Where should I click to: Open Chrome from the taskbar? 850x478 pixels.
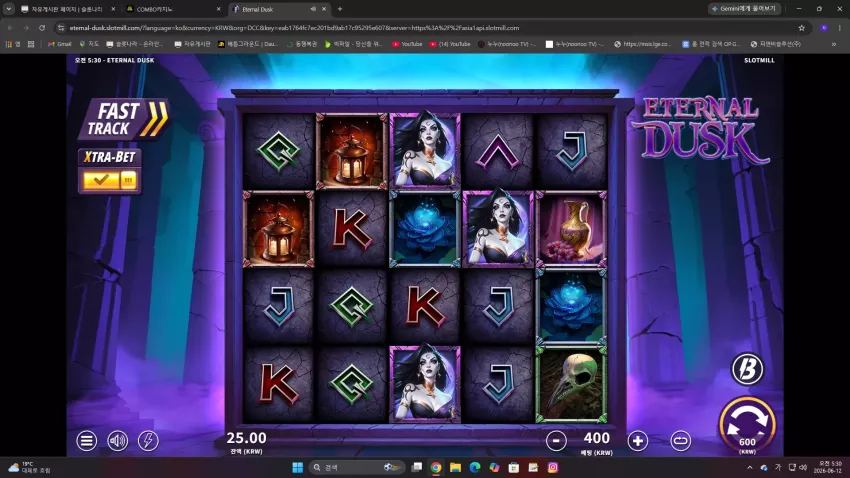tap(436, 467)
